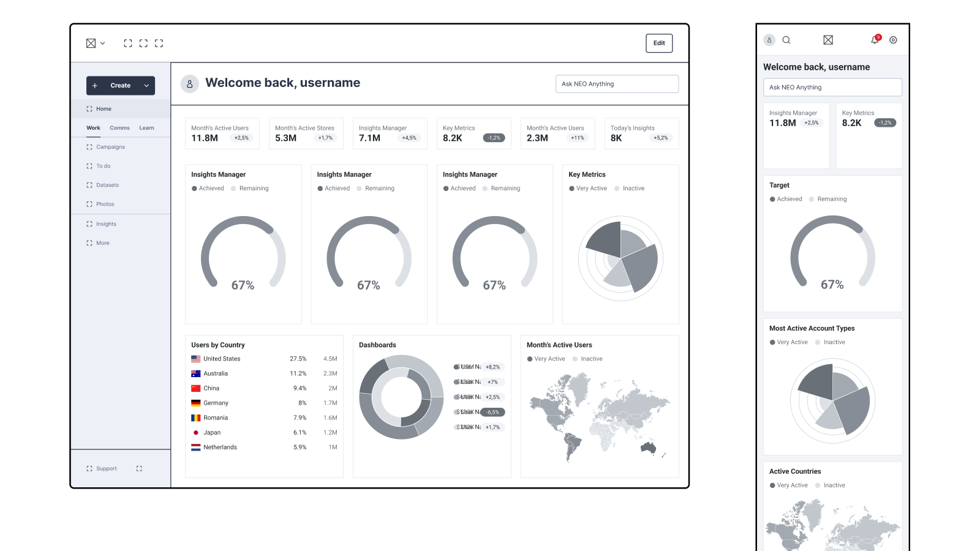This screenshot has width=980, height=551.
Task: Click the Japan flag icon
Action: [196, 432]
